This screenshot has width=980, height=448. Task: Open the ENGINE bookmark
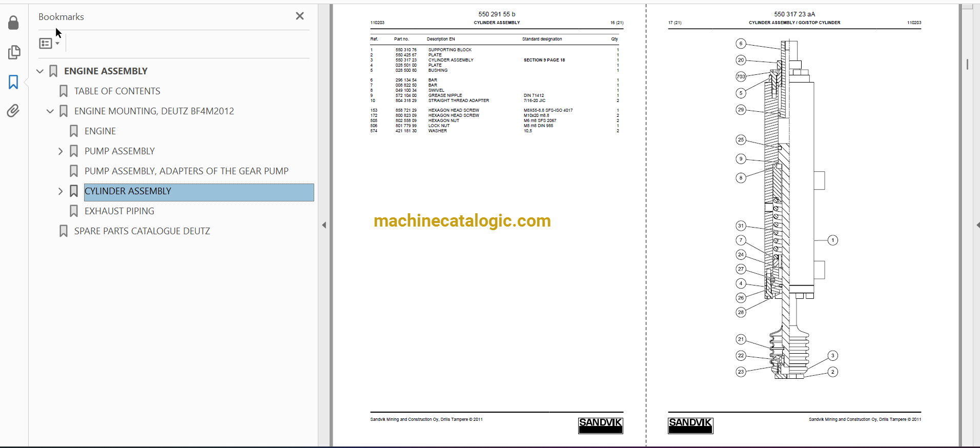click(x=100, y=131)
